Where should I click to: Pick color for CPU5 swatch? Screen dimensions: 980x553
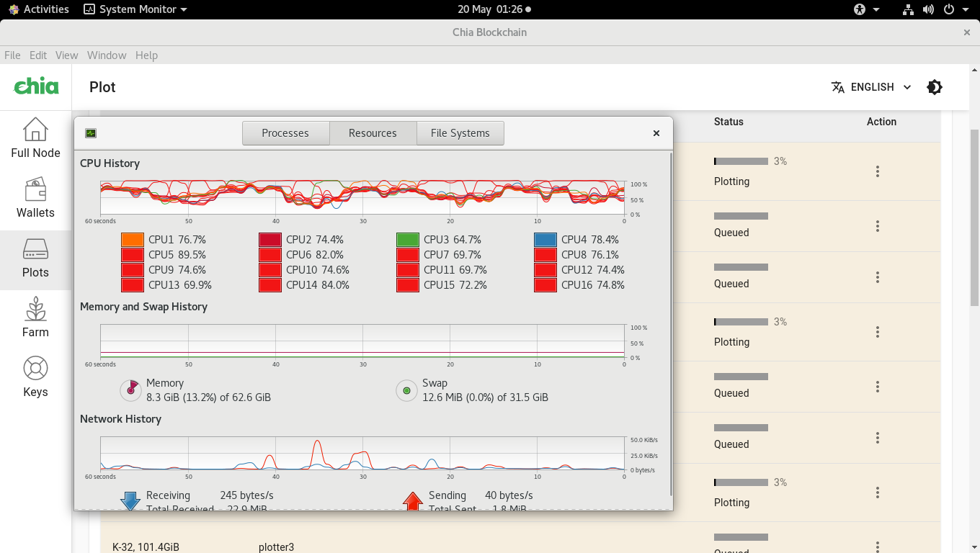133,255
